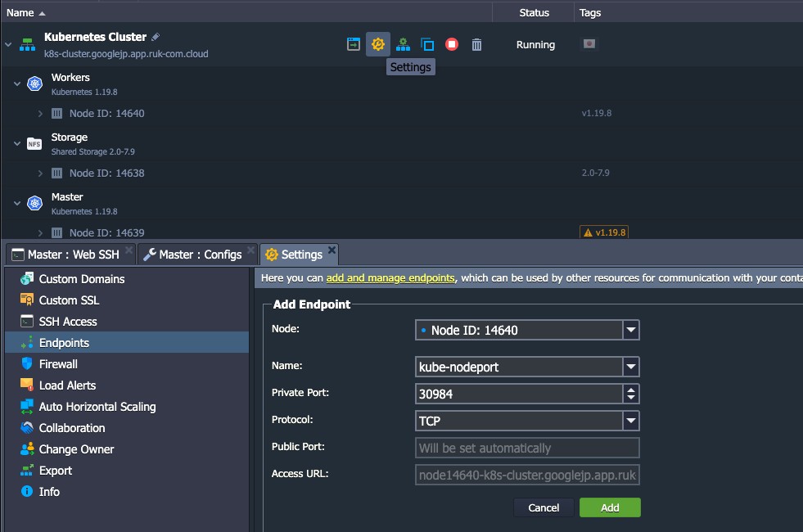Expand Node ID: 14639 row
Screen dimensions: 803x532
coord(40,233)
